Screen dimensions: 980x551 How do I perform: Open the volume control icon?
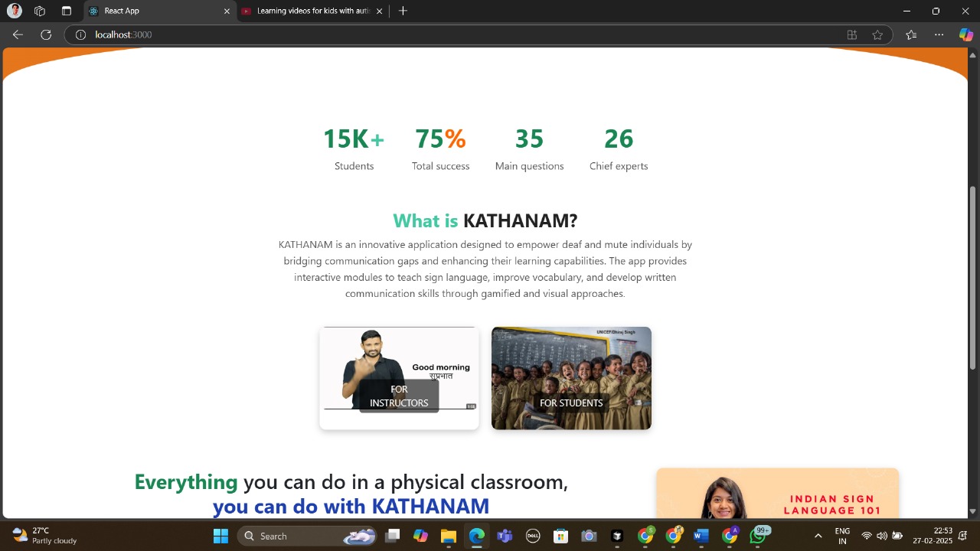[882, 536]
